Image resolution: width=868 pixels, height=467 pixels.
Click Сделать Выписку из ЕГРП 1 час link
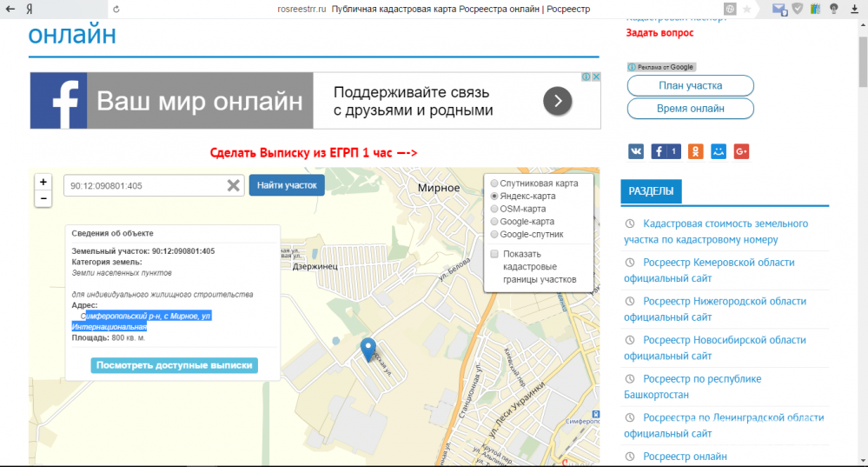tap(314, 153)
